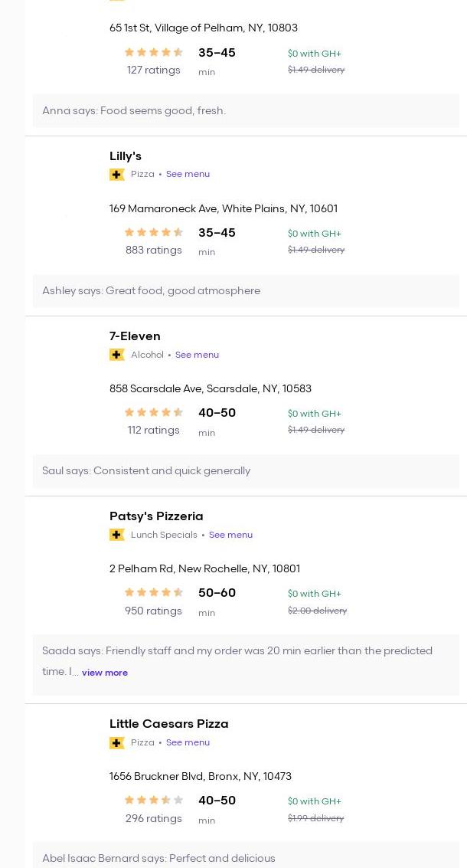Open See menu for Little Caesars Pizza
Image resolution: width=467 pixels, height=868 pixels.
pos(188,742)
